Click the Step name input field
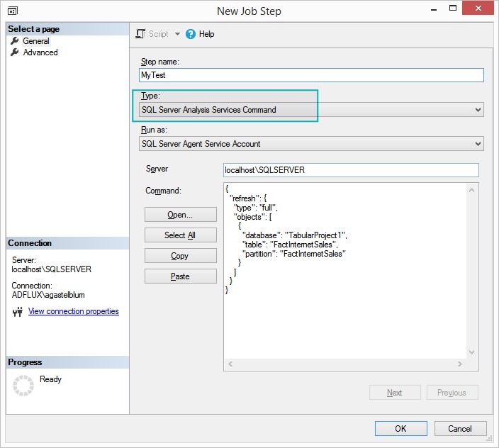 point(311,75)
